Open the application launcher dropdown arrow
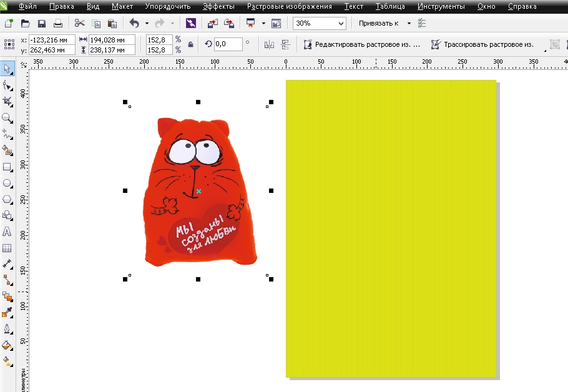Screen dimensions: 568x392 (x=263, y=24)
